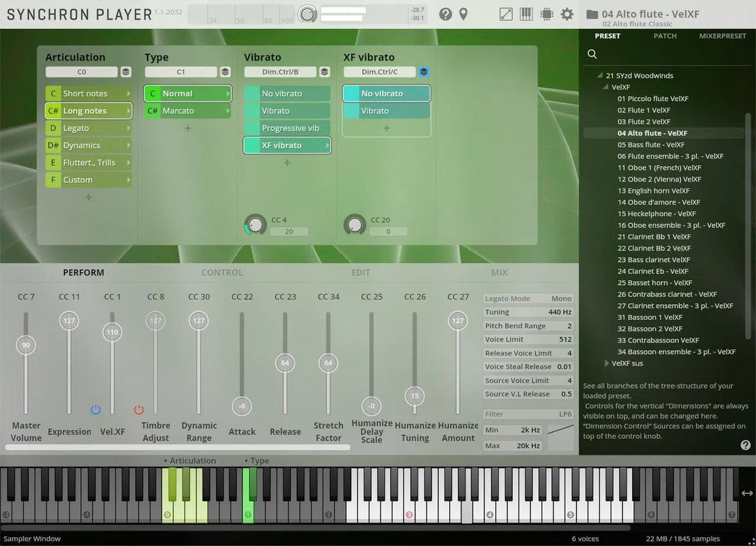Open the PATCH tab in browser

[x=665, y=36]
